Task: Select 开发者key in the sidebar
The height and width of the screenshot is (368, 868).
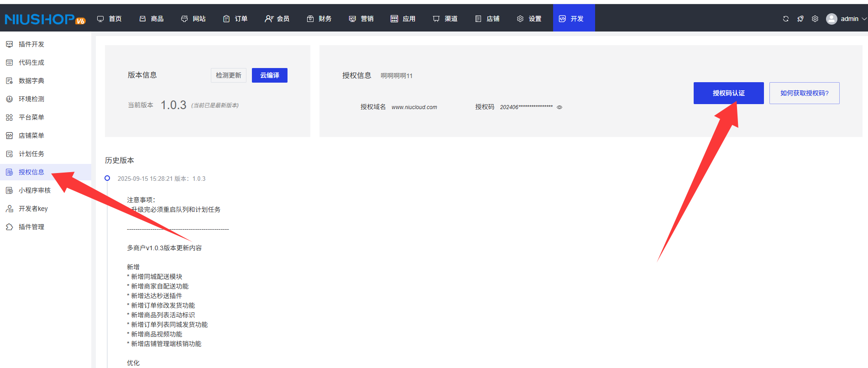Action: pyautogui.click(x=33, y=209)
